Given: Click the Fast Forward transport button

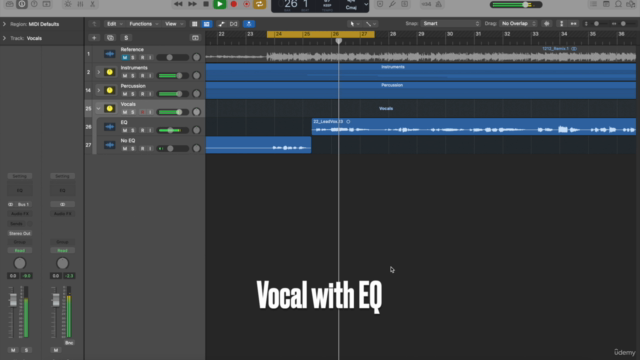Looking at the screenshot, I should click(x=192, y=4).
